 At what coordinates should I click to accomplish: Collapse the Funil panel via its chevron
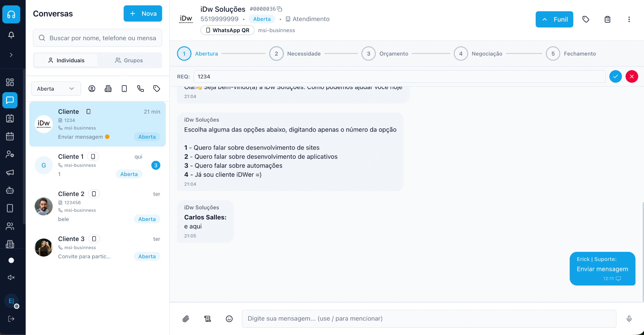click(x=545, y=19)
